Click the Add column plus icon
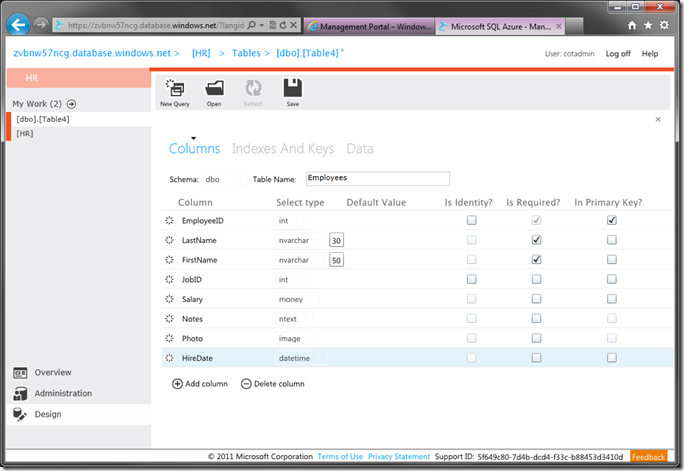The height and width of the screenshot is (471, 684). (177, 384)
